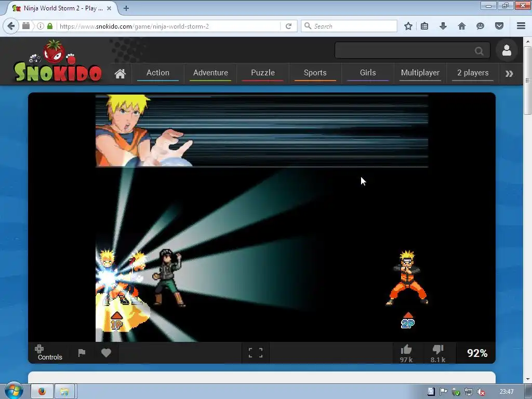Open a new browser tab

pyautogui.click(x=126, y=8)
